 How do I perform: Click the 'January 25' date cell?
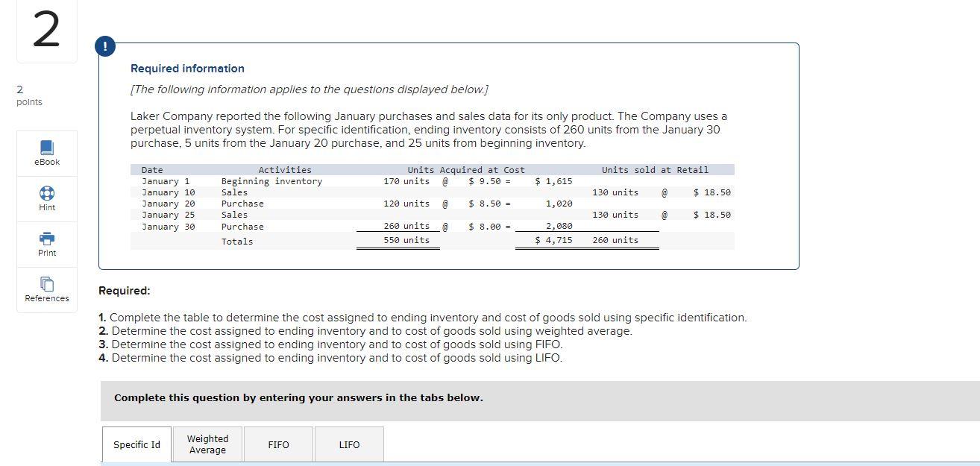point(168,215)
